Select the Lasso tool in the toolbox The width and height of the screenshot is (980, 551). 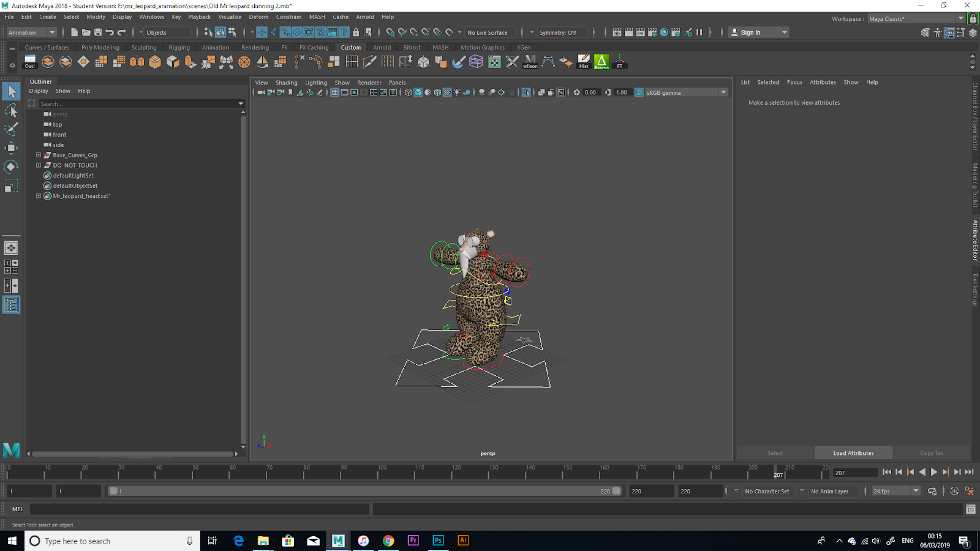tap(11, 111)
